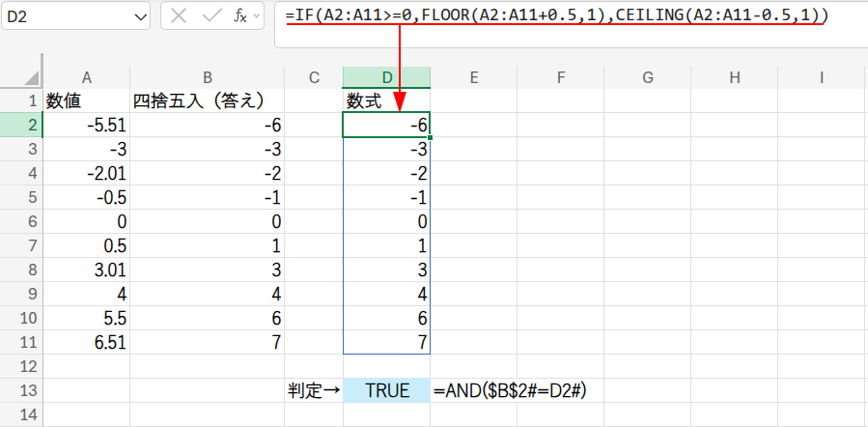Screen dimensions: 868x427
Task: Expand the Name Box dropdown arrow
Action: pyautogui.click(x=141, y=16)
